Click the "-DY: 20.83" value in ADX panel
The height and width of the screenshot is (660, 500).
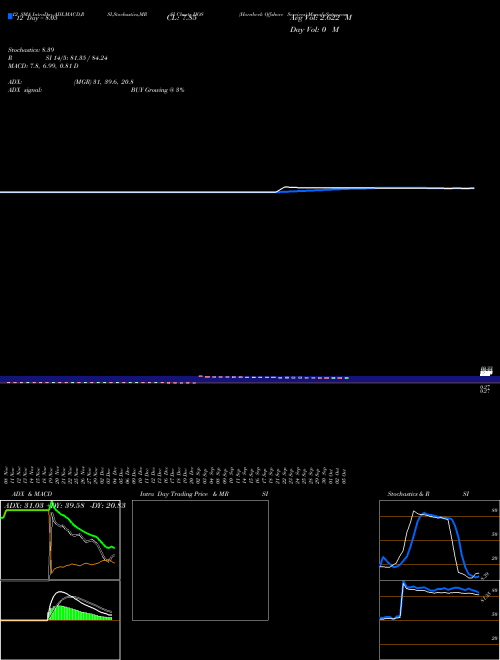[x=108, y=506]
